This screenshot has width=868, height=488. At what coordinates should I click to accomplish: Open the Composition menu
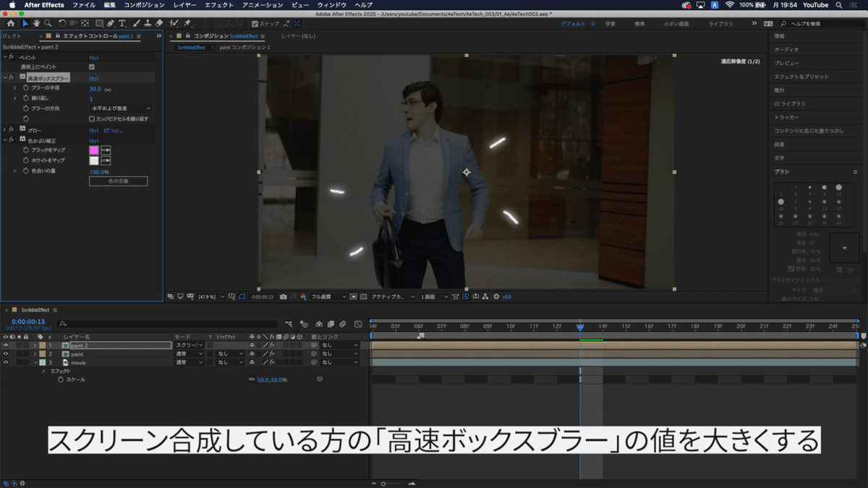point(144,5)
